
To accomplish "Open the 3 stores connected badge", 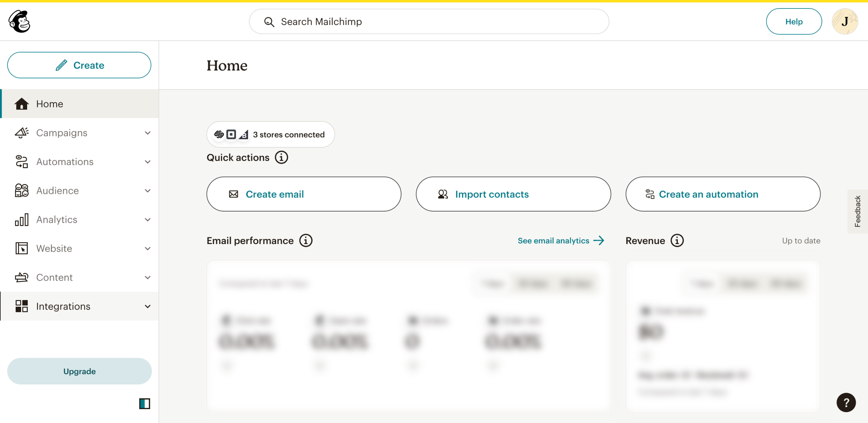I will pyautogui.click(x=271, y=135).
